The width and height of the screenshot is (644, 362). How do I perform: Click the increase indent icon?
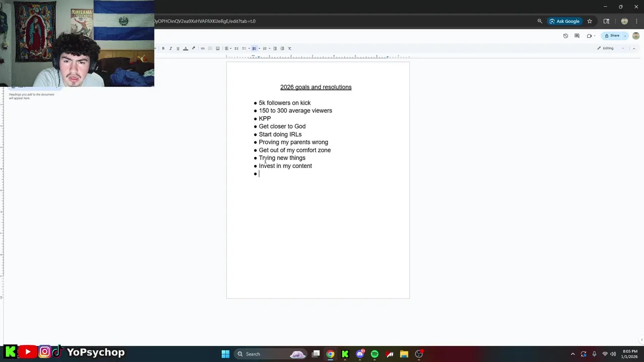[282, 48]
